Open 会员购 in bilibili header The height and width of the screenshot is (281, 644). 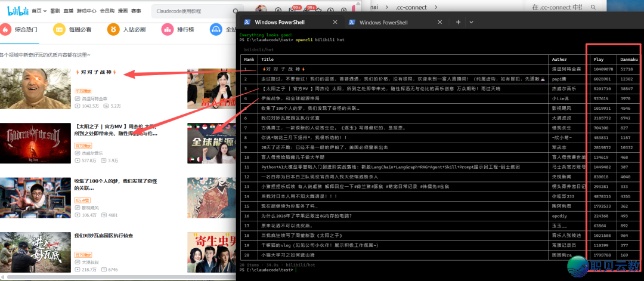(x=107, y=11)
